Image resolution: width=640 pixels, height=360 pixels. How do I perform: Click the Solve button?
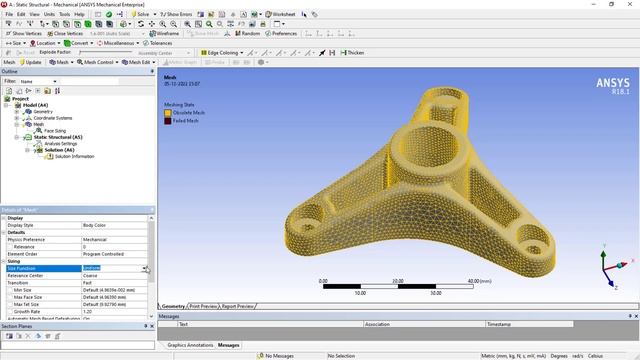pos(140,14)
